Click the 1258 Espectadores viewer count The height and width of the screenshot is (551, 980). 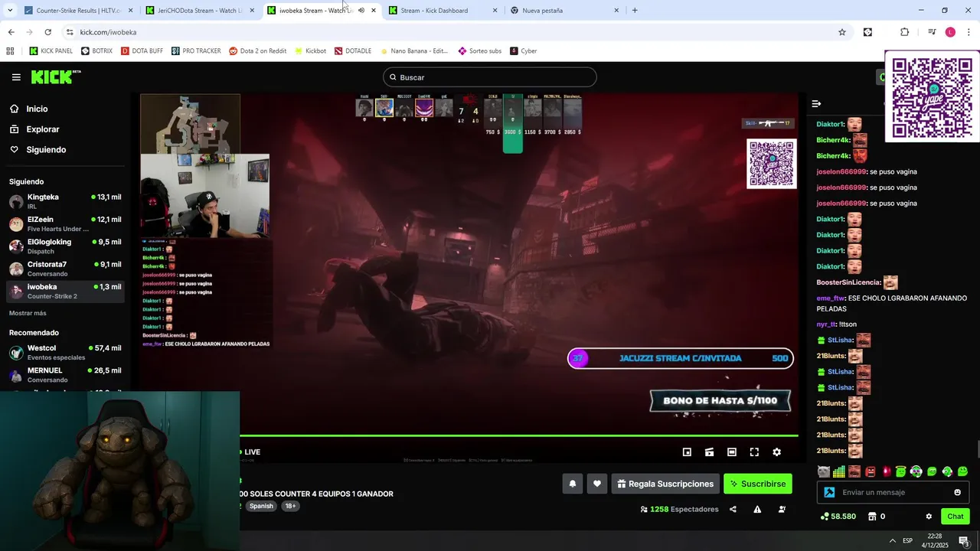[679, 510]
